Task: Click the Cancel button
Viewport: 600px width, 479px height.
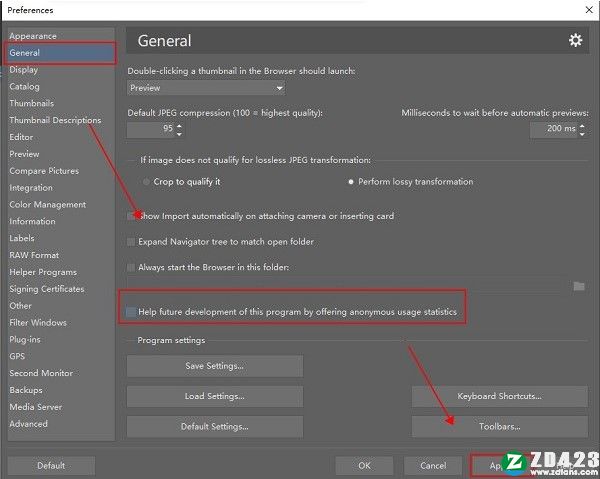Action: (x=433, y=466)
